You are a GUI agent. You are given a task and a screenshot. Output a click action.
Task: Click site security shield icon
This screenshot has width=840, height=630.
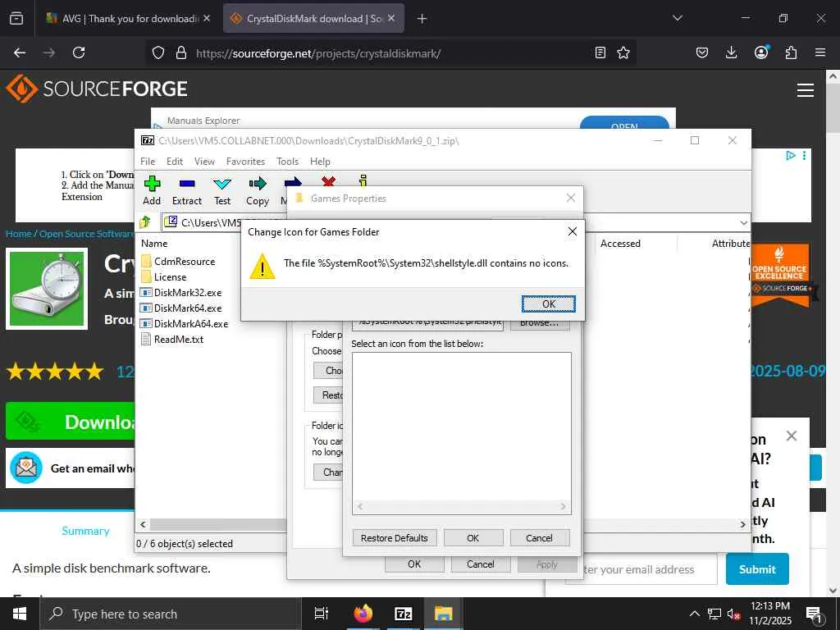click(158, 52)
